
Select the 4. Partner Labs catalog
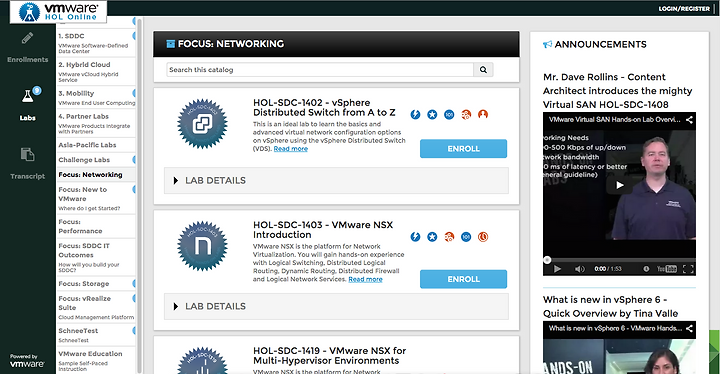coord(96,124)
